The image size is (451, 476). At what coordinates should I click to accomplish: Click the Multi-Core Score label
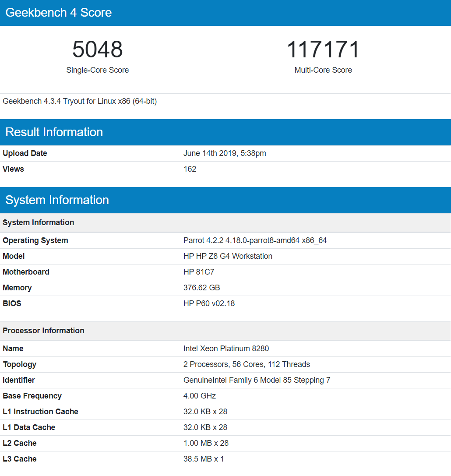(x=323, y=70)
